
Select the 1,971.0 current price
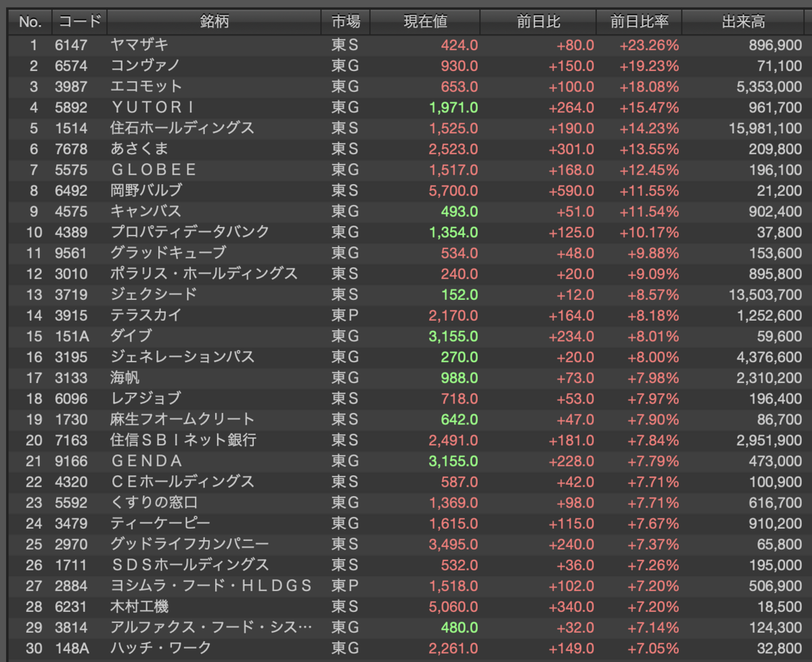point(453,108)
